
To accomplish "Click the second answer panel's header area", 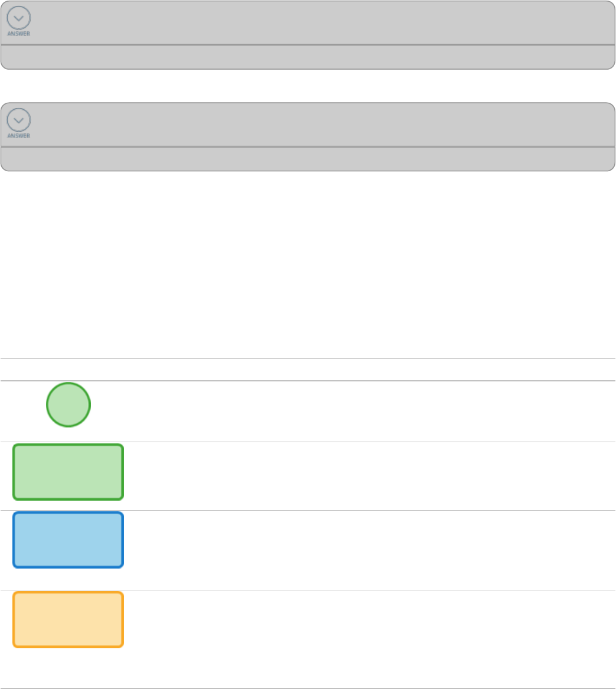I will tap(319, 125).
